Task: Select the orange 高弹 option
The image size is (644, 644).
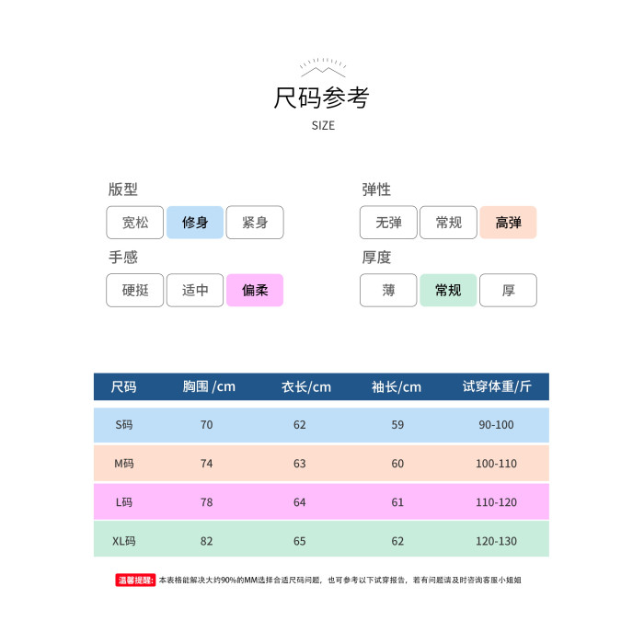Action: click(508, 223)
